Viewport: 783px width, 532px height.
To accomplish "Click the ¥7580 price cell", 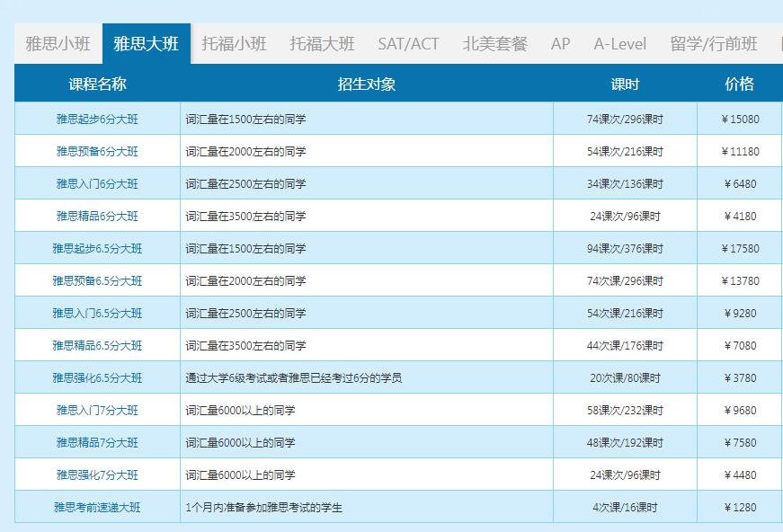I will [x=740, y=443].
